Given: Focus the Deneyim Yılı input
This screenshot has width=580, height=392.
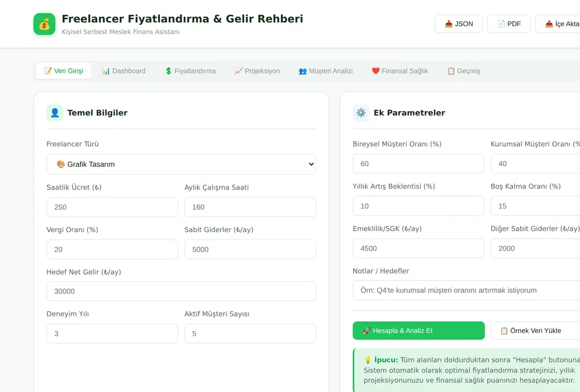Looking at the screenshot, I should 112,334.
